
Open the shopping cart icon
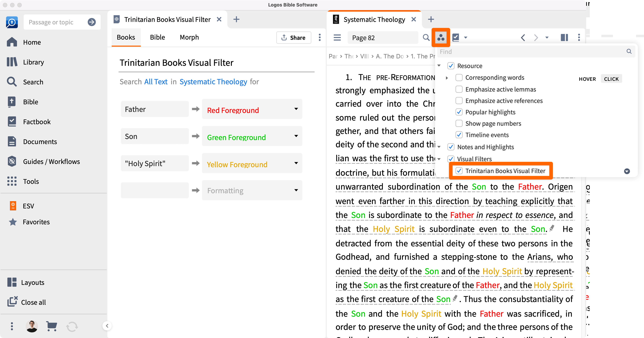pos(51,326)
